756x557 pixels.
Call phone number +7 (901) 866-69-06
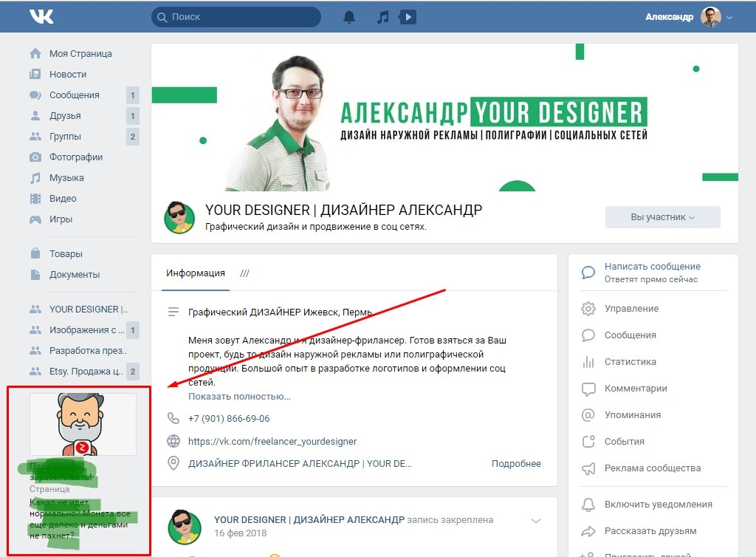click(229, 419)
